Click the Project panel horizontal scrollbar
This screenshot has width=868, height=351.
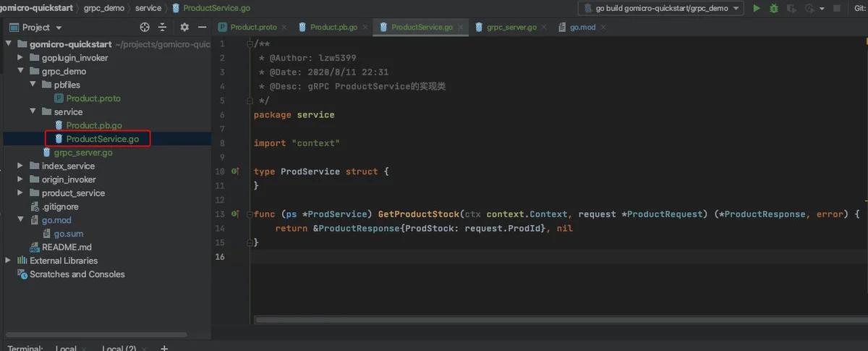click(95, 335)
